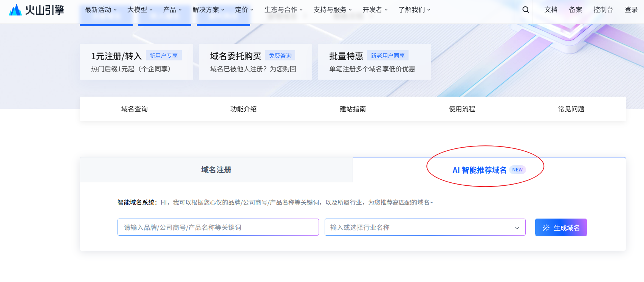644x282 pixels.
Task: Focus the brand keyword input field
Action: (218, 227)
